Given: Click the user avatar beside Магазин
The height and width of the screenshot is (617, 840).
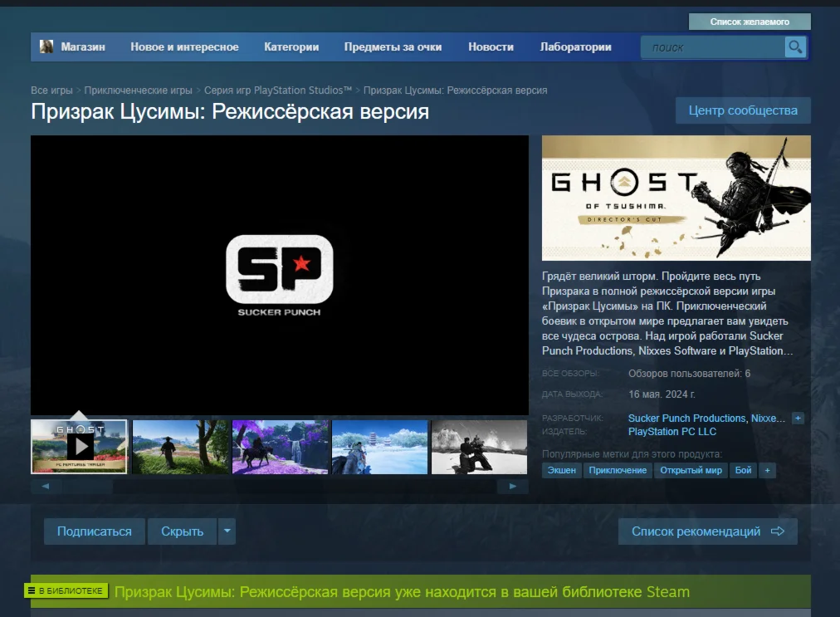Looking at the screenshot, I should click(46, 47).
